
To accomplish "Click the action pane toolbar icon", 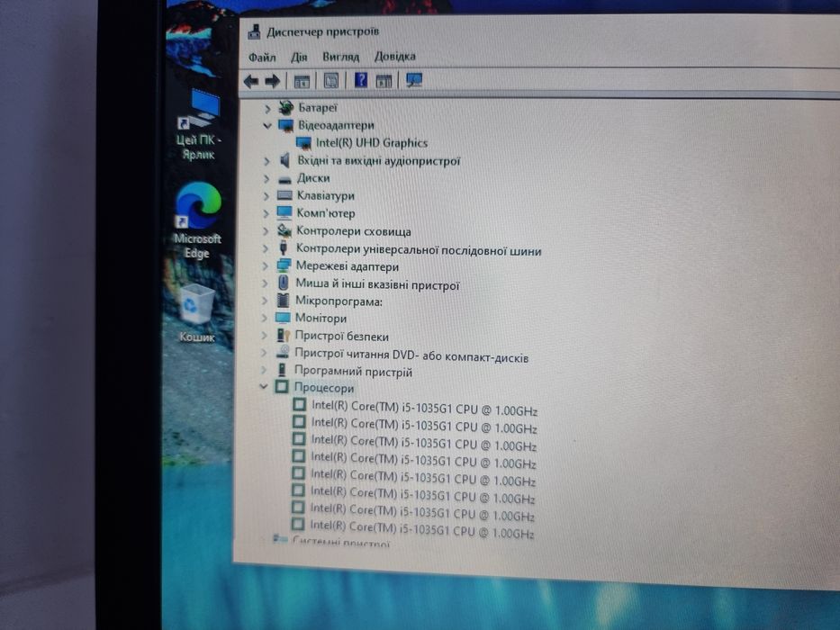I will (384, 81).
